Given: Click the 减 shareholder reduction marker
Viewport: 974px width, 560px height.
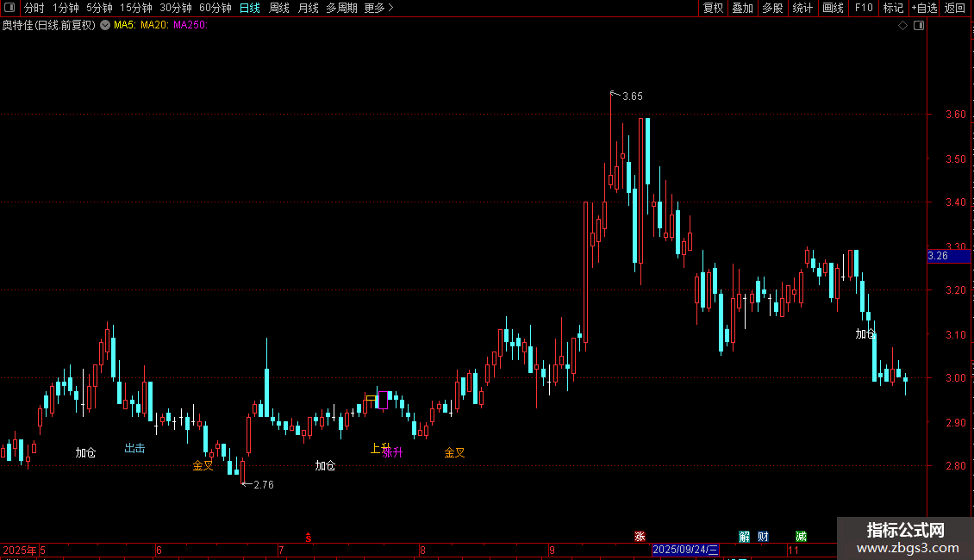Looking at the screenshot, I should click(802, 537).
